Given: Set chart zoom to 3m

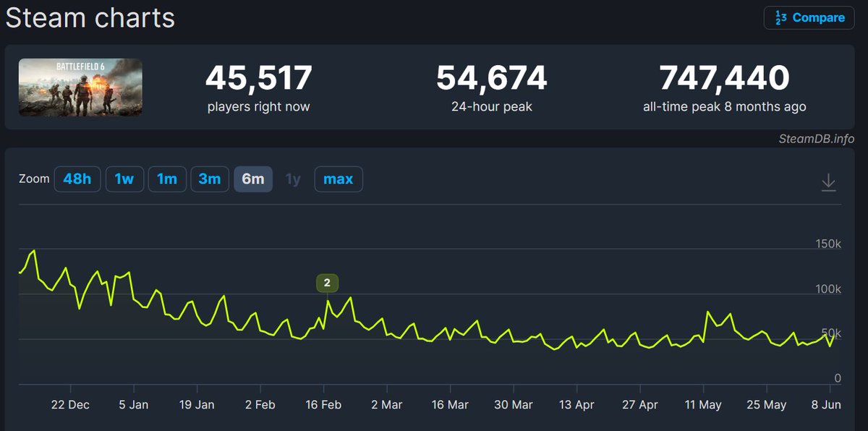Looking at the screenshot, I should 210,179.
